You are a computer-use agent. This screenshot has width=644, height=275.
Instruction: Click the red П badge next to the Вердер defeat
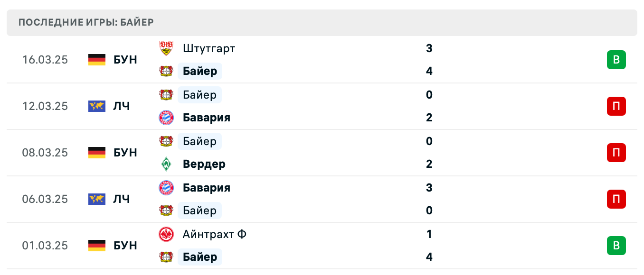click(x=616, y=153)
